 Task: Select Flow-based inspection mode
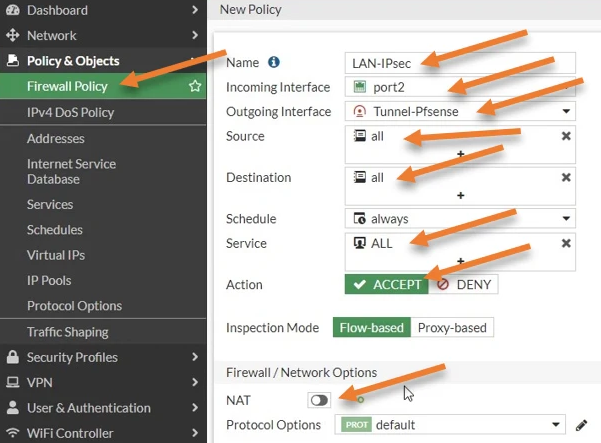371,328
